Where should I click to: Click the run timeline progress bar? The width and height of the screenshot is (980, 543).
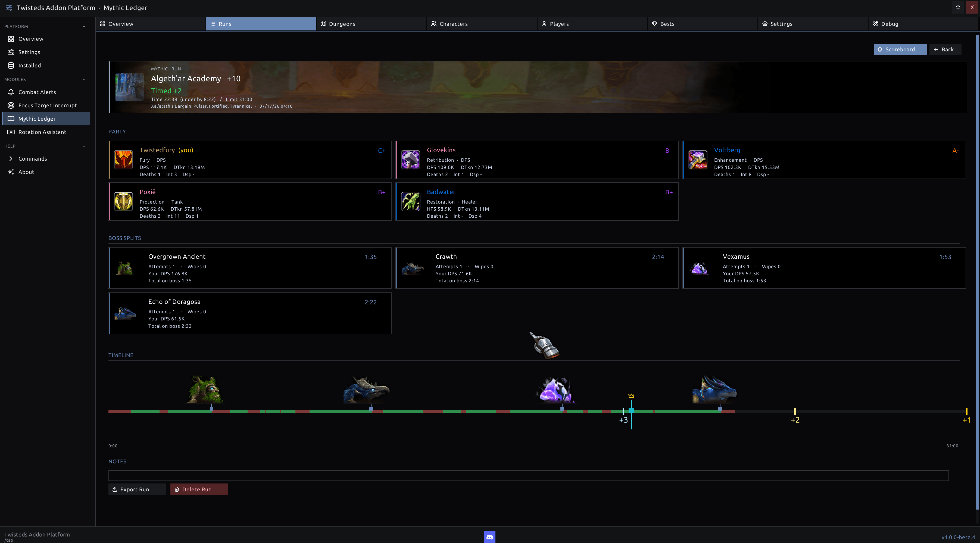click(537, 412)
